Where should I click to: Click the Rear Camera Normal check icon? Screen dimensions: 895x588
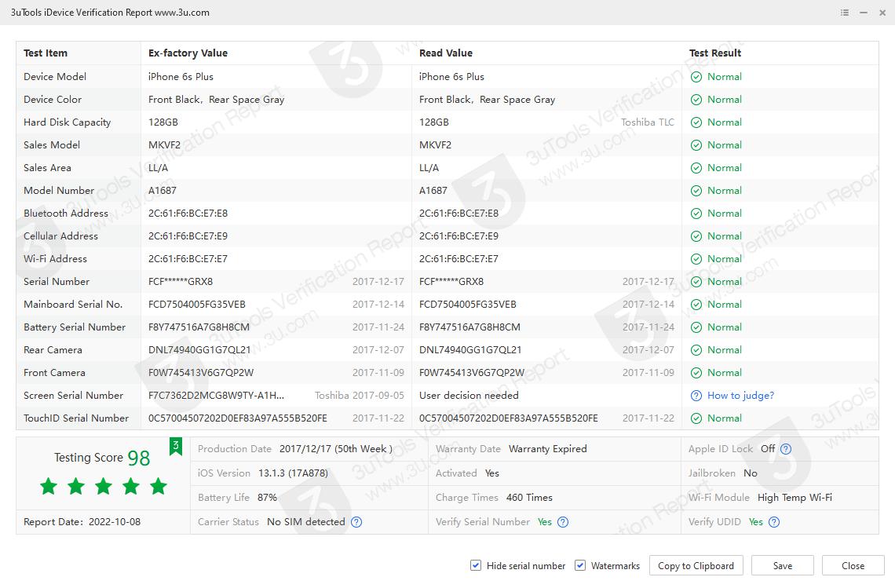[696, 350]
